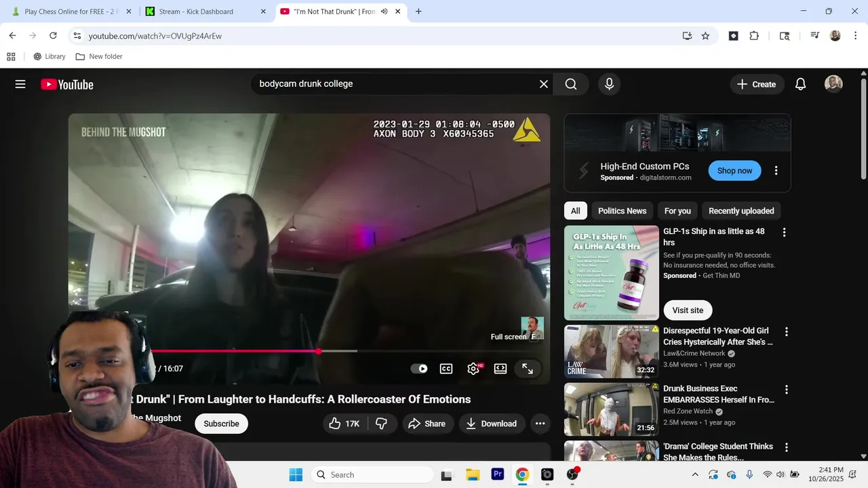Bookmark this page with the star

click(x=705, y=36)
